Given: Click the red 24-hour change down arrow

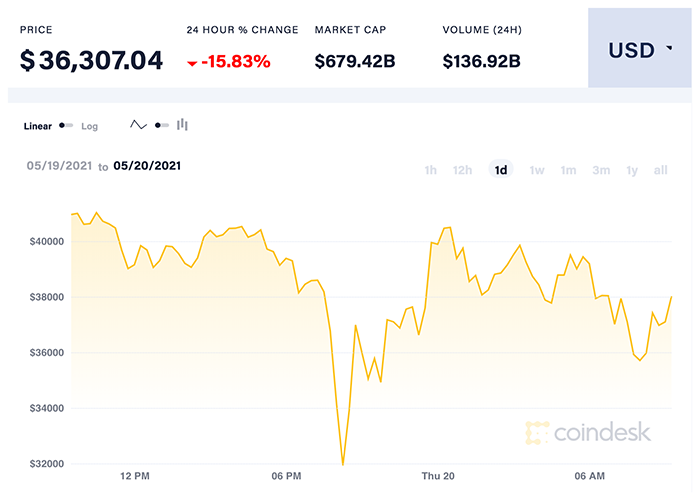Looking at the screenshot, I should (x=192, y=63).
